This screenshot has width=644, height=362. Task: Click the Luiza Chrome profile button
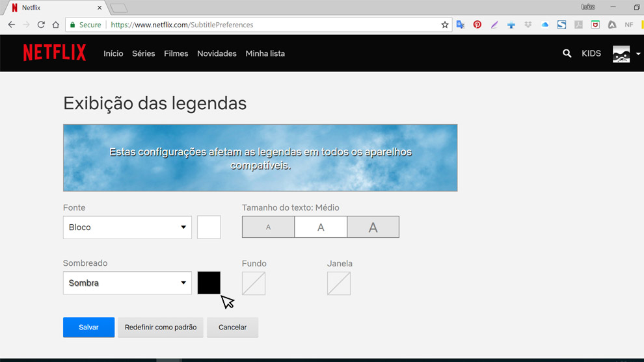[588, 7]
